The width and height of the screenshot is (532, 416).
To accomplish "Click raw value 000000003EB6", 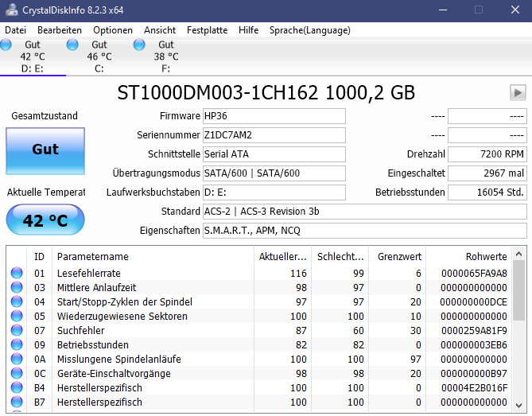I will pyautogui.click(x=474, y=344).
